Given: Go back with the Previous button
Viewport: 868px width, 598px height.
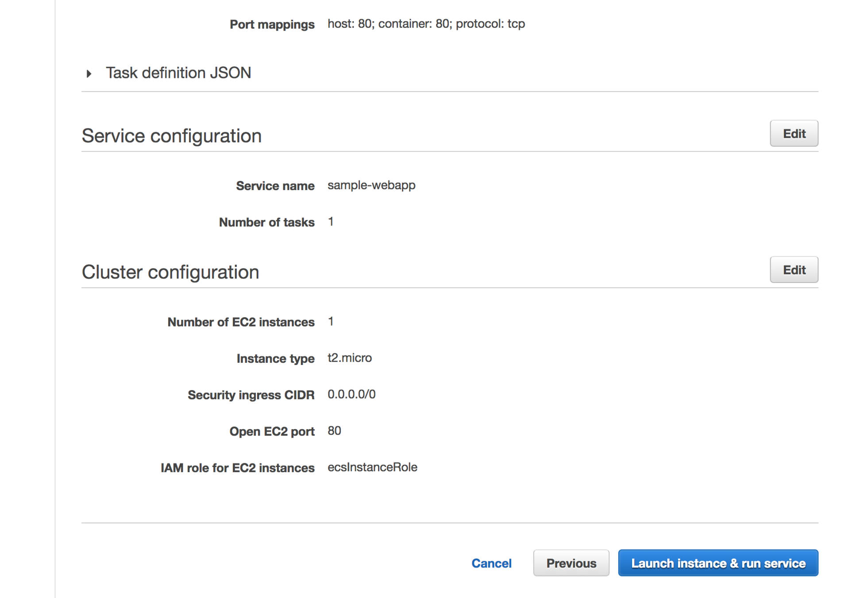Looking at the screenshot, I should pyautogui.click(x=571, y=563).
